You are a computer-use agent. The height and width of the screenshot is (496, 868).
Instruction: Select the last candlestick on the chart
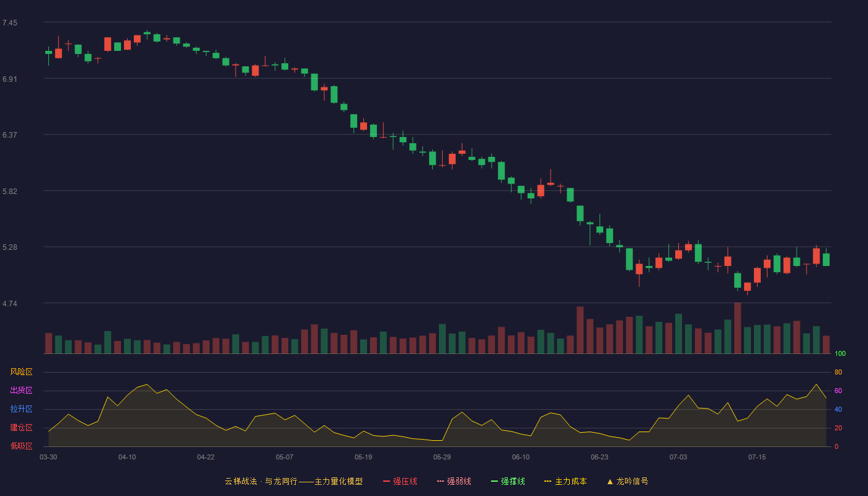click(826, 259)
